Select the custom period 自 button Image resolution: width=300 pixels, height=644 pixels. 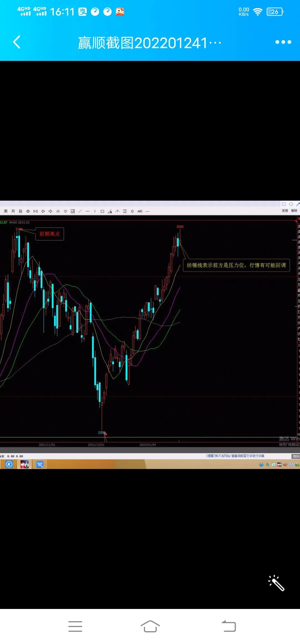coord(21,211)
